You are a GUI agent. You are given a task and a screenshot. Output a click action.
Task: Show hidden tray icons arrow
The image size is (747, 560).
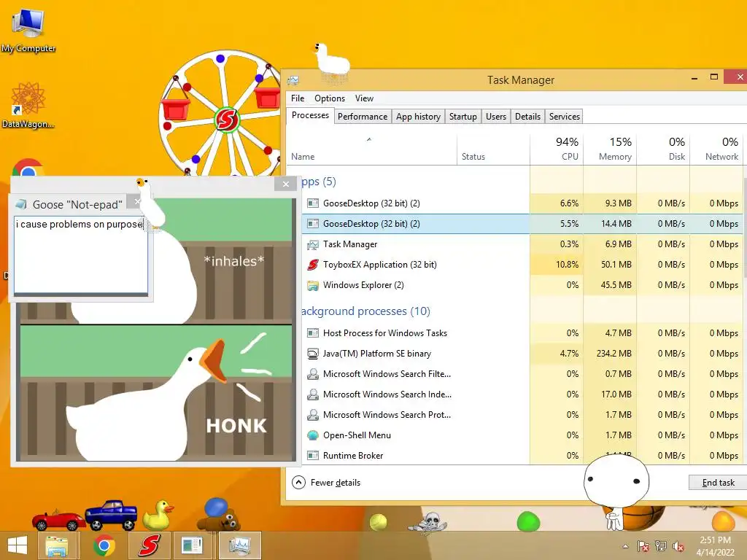point(625,547)
